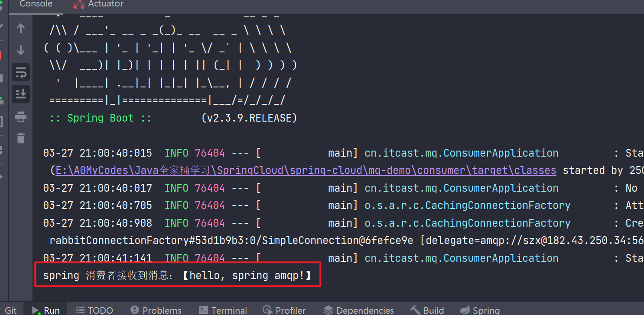Click the 21:00:41:141 log timestamp
644x315 pixels.
(x=98, y=258)
